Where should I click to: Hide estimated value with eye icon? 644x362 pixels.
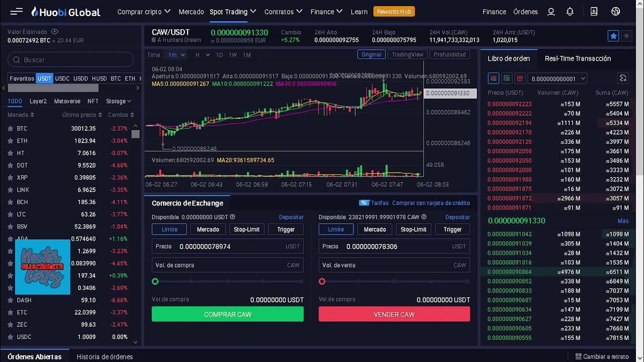(55, 32)
